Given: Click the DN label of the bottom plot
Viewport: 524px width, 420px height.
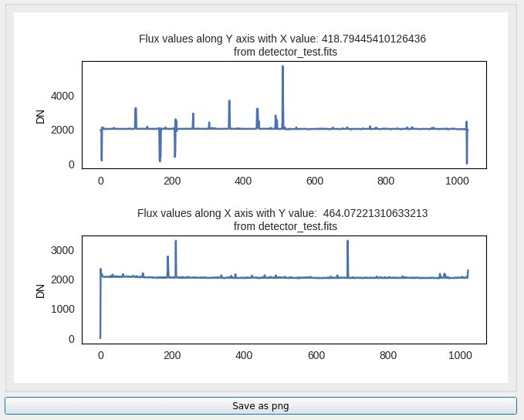Looking at the screenshot, I should click(40, 291).
